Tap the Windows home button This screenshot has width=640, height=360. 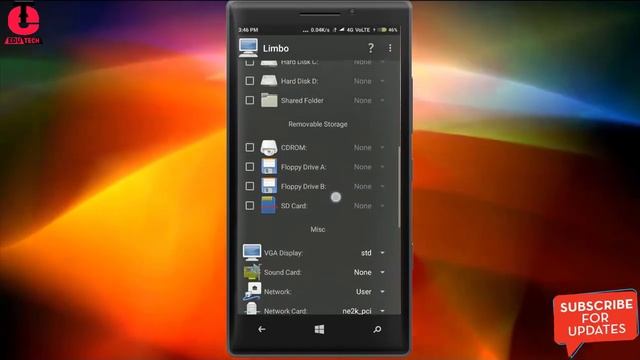pyautogui.click(x=319, y=329)
